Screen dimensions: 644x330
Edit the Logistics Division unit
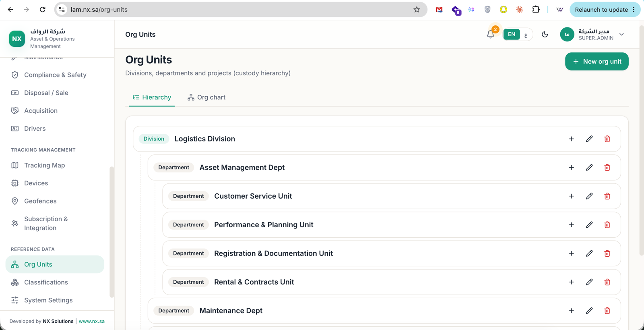[x=589, y=139]
